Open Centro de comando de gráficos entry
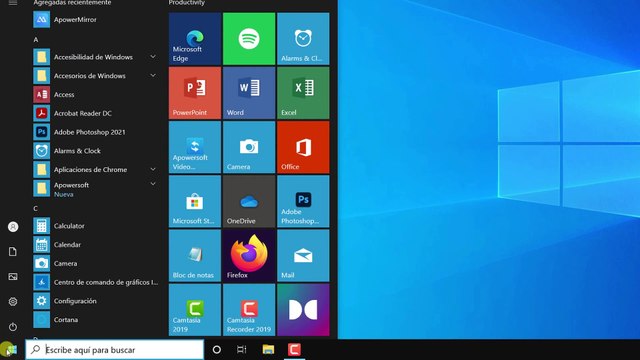The image size is (640, 360). tap(96, 282)
